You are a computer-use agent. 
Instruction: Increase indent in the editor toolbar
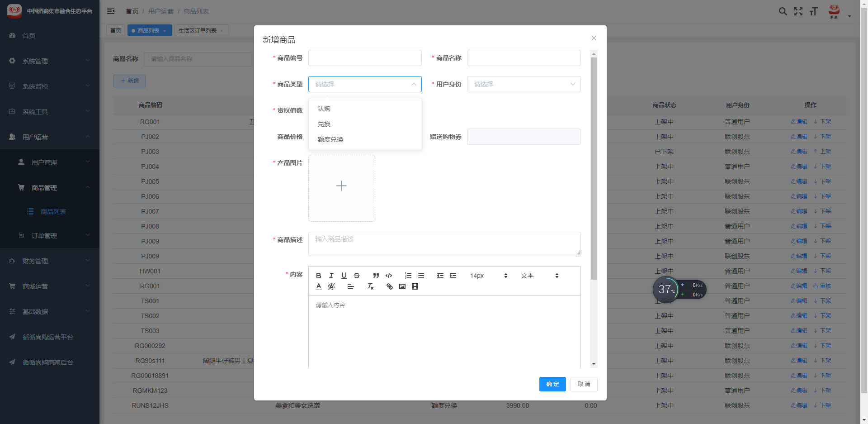[x=453, y=276]
